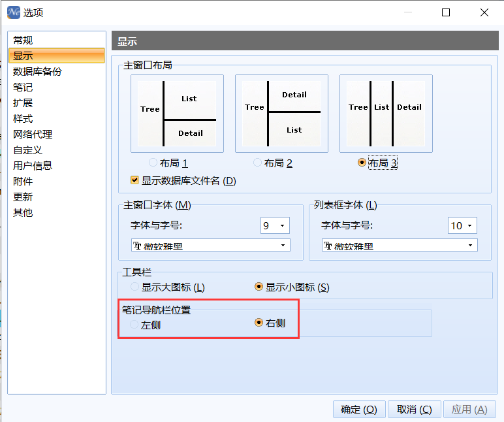Viewport: 504px width, 422px height.
Task: Go to 网络代理 settings
Action: click(33, 135)
